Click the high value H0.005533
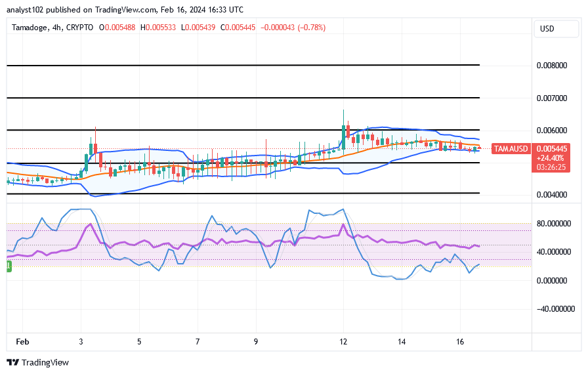Viewport: 588px width, 374px height. [158, 28]
